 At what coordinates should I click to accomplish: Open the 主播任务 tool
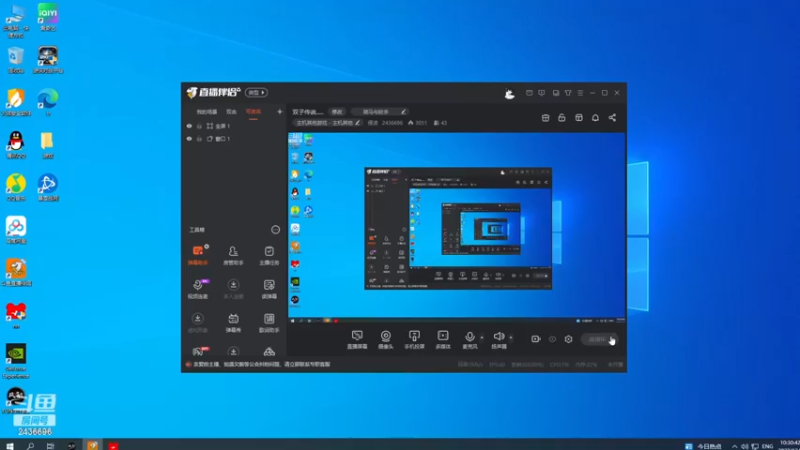(269, 255)
